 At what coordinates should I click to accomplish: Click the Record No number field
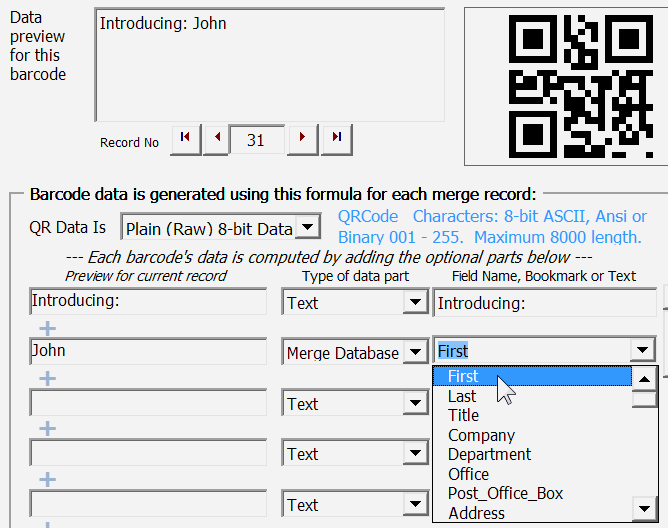tap(256, 140)
